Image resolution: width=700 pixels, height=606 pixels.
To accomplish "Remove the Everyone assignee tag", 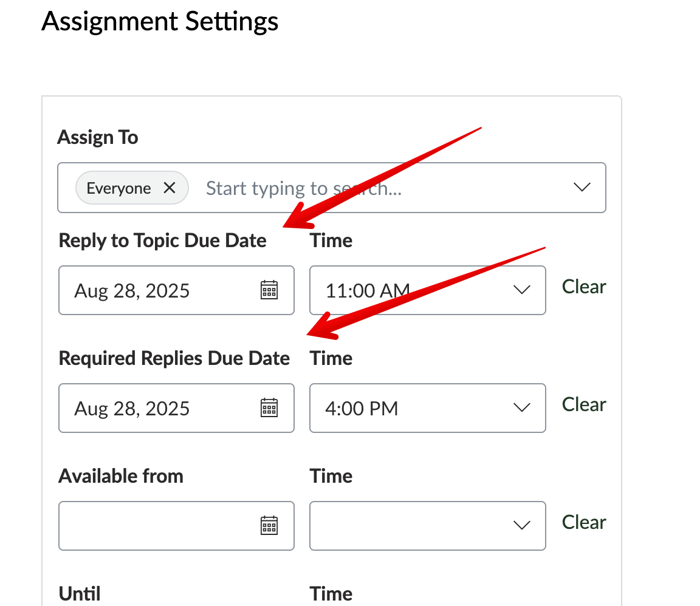I will 170,188.
